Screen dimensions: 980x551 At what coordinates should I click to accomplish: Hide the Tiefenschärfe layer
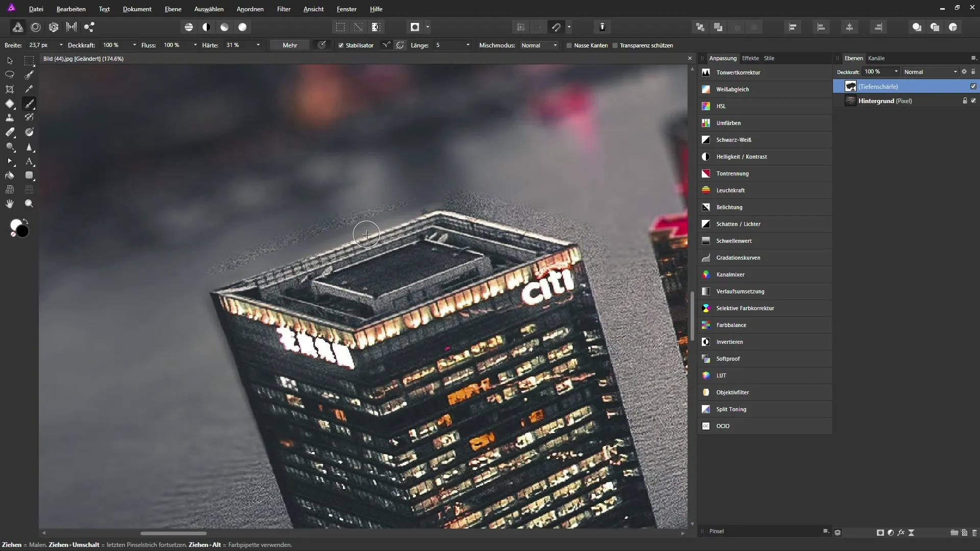[973, 86]
